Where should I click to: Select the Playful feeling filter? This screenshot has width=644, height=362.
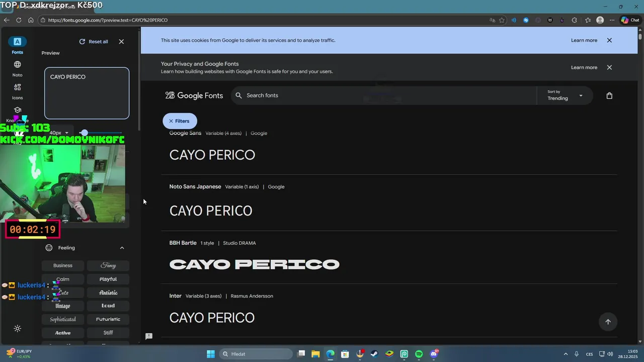[x=108, y=279]
